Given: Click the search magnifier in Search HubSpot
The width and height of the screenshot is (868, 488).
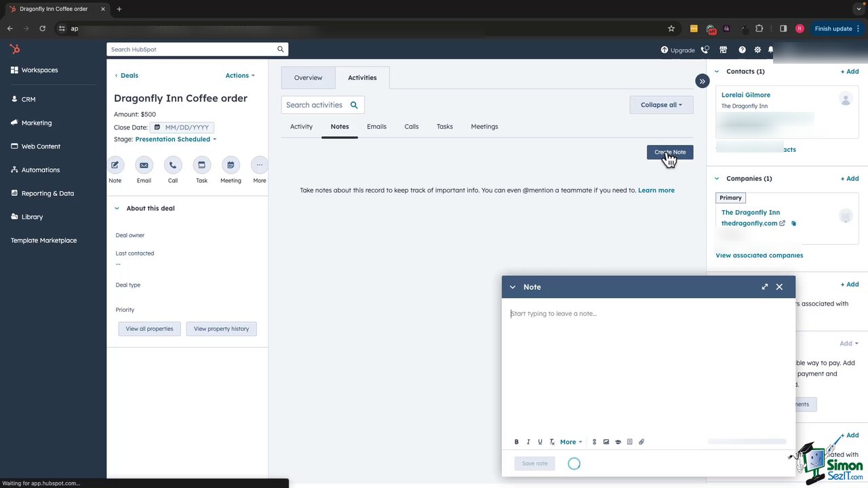Looking at the screenshot, I should 281,49.
